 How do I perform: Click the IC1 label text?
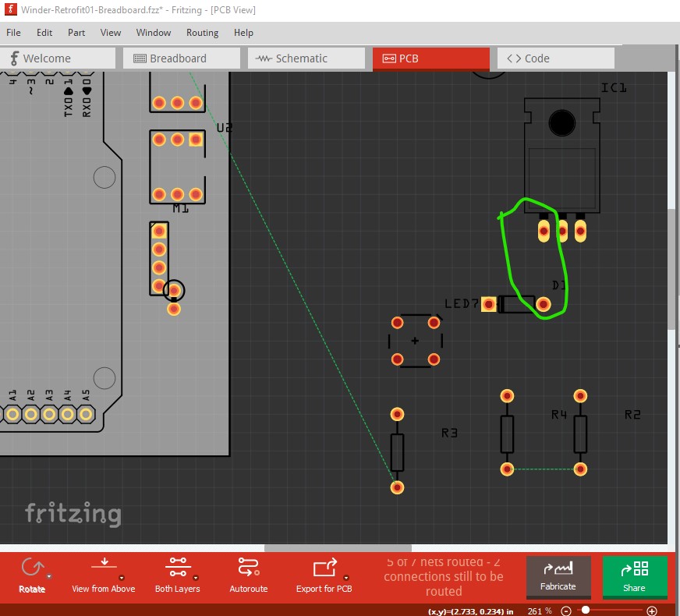point(613,88)
